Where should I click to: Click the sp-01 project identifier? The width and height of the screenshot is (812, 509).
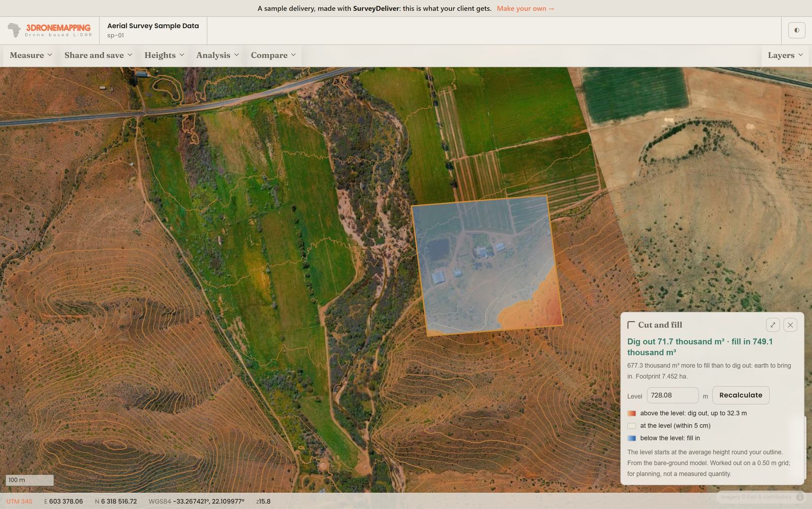(115, 36)
